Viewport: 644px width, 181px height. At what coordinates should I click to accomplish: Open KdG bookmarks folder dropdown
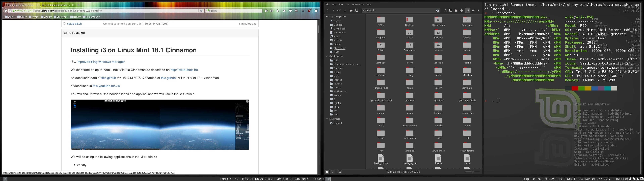click(x=22, y=17)
